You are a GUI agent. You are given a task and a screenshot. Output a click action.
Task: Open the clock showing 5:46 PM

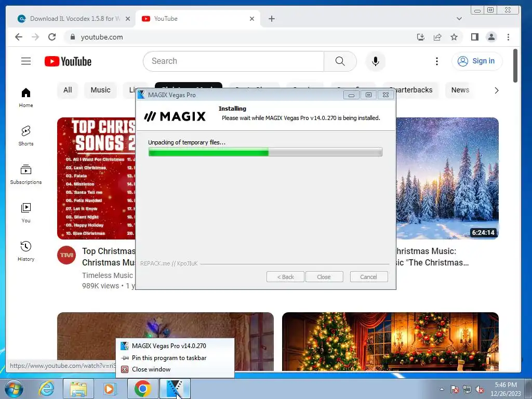pos(506,389)
